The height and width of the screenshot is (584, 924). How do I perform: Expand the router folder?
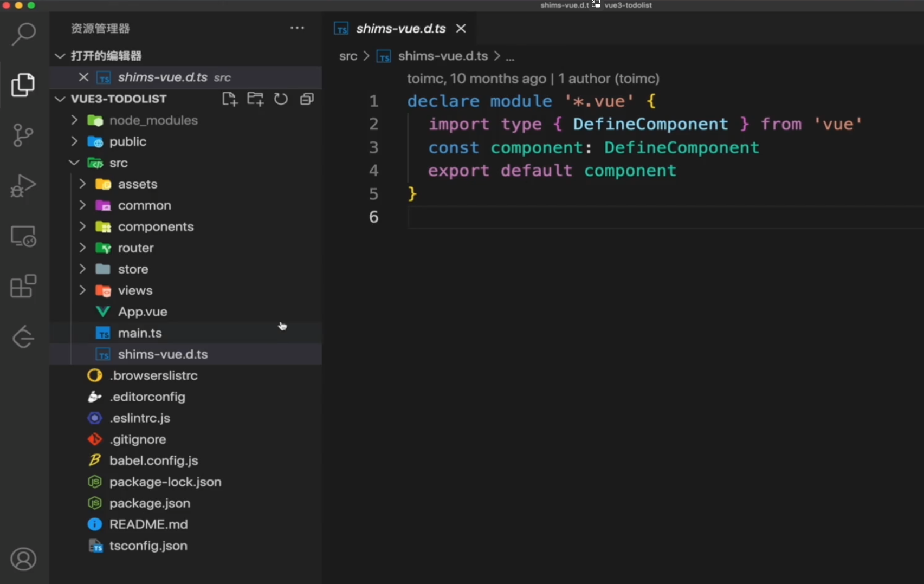[x=82, y=248]
